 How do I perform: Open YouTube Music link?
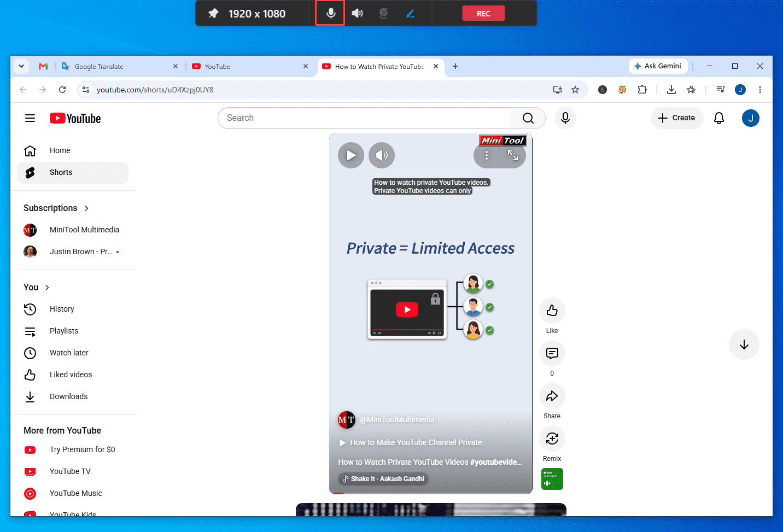coord(73,493)
